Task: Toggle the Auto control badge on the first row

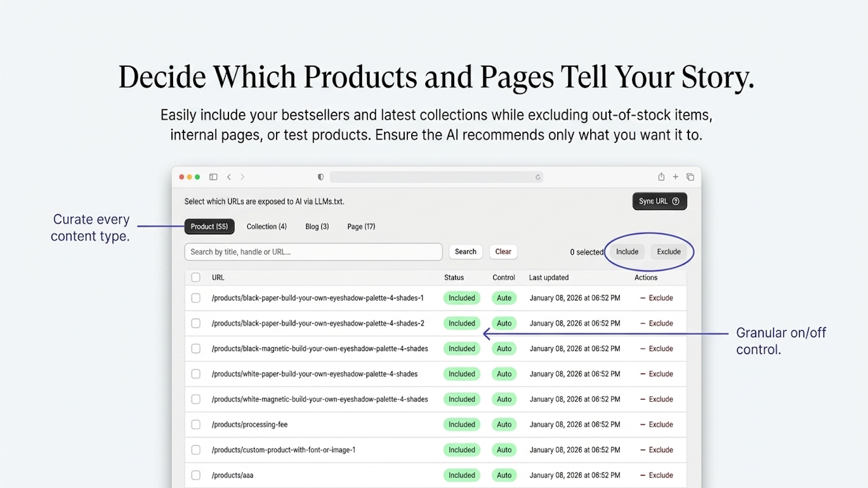Action: pyautogui.click(x=504, y=298)
